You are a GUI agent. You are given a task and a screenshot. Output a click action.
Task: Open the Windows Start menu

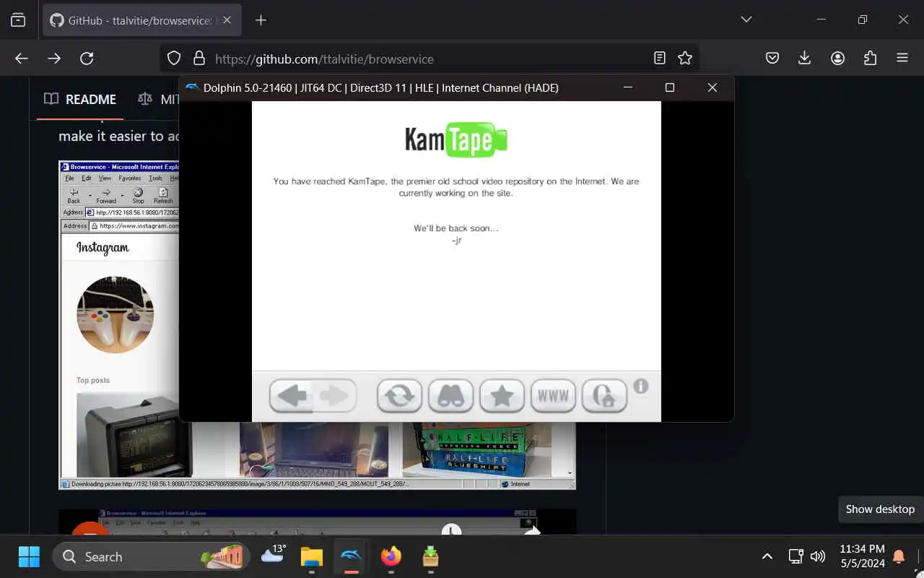[29, 556]
